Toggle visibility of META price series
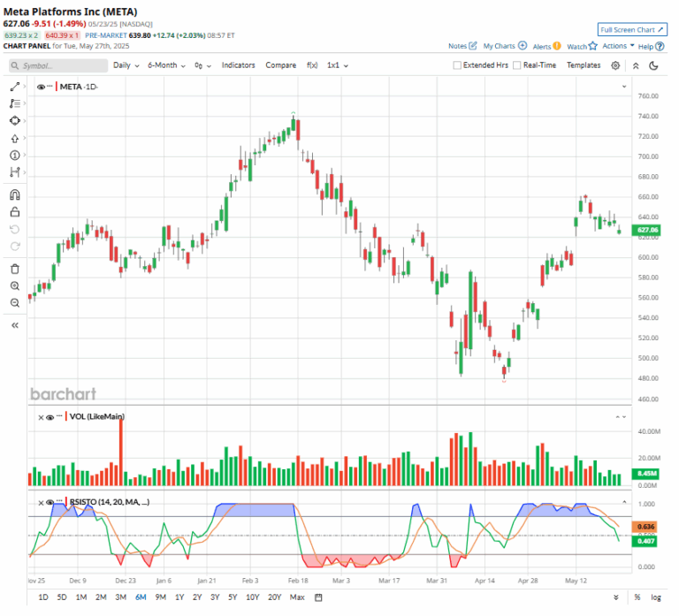Image resolution: width=679 pixels, height=616 pixels. pyautogui.click(x=42, y=87)
